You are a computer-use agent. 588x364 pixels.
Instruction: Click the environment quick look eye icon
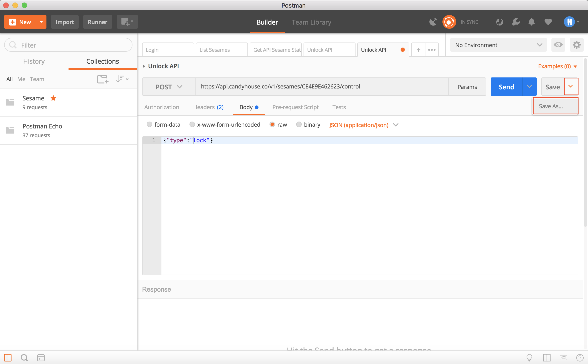558,45
